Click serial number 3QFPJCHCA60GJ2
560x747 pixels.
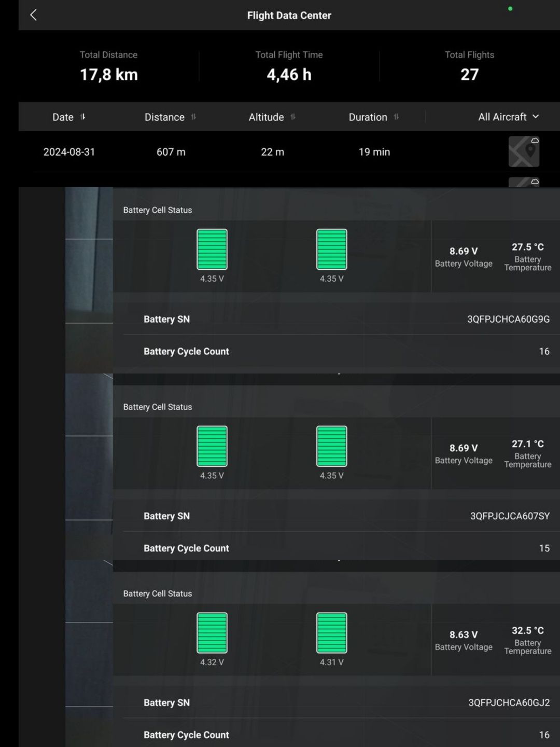[x=509, y=703]
